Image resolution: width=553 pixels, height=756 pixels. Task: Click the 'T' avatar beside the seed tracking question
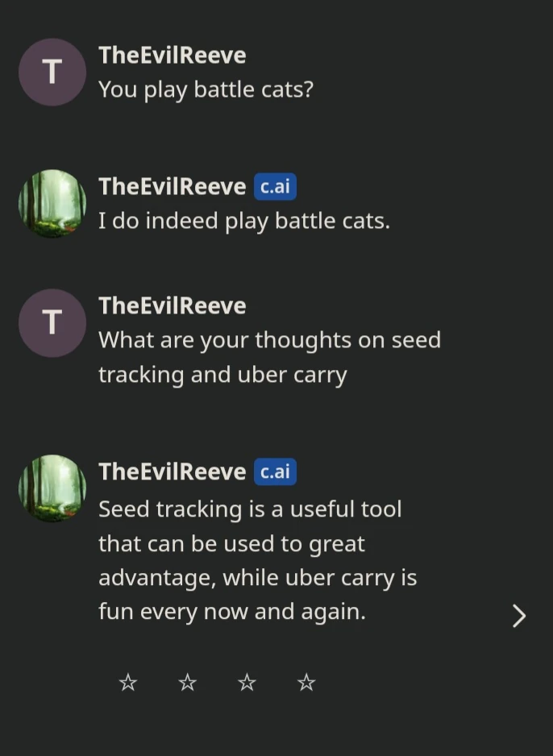pos(52,322)
